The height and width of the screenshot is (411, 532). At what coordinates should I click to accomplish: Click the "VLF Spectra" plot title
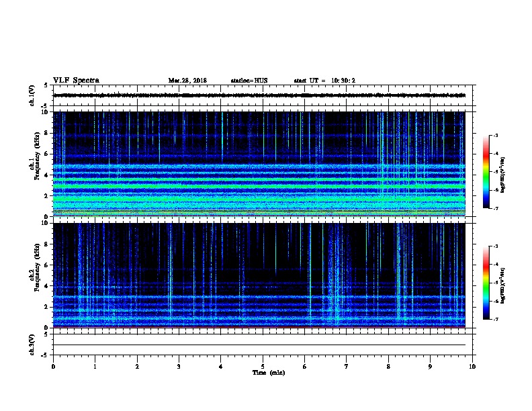[x=76, y=81]
